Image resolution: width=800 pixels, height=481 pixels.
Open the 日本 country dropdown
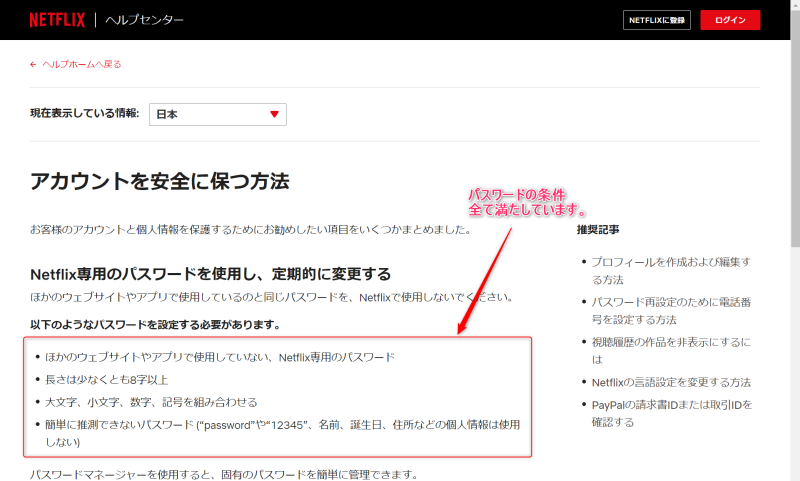(218, 114)
